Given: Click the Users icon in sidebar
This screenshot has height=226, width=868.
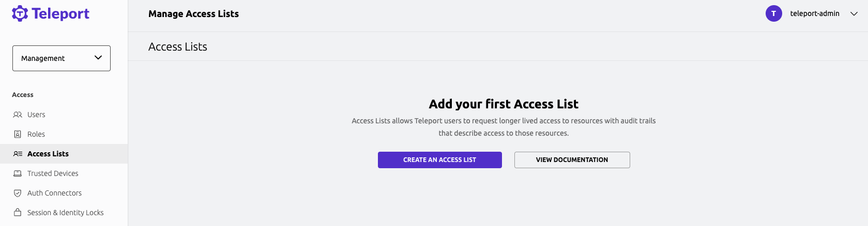Looking at the screenshot, I should click(18, 115).
